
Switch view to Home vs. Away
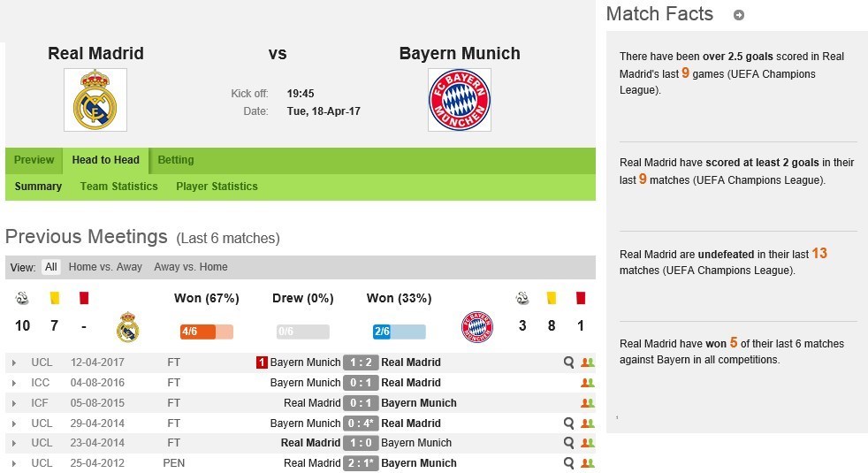pyautogui.click(x=105, y=267)
